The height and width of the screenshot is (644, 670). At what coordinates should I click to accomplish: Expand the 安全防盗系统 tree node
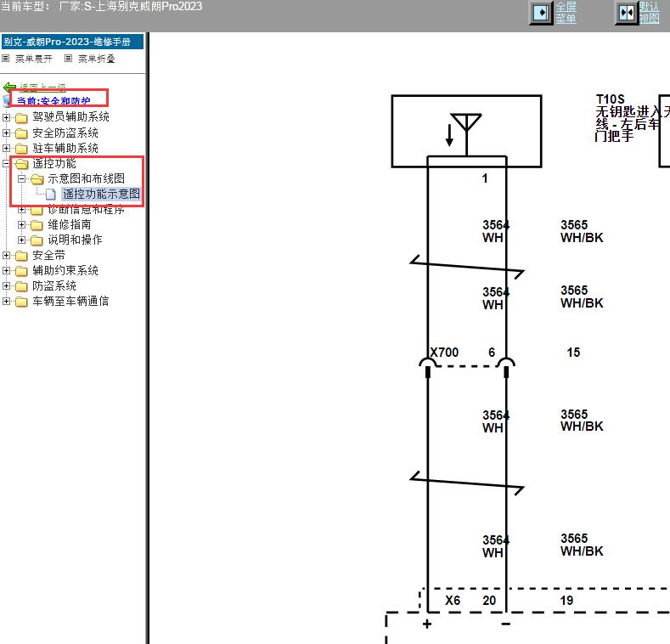coord(6,133)
